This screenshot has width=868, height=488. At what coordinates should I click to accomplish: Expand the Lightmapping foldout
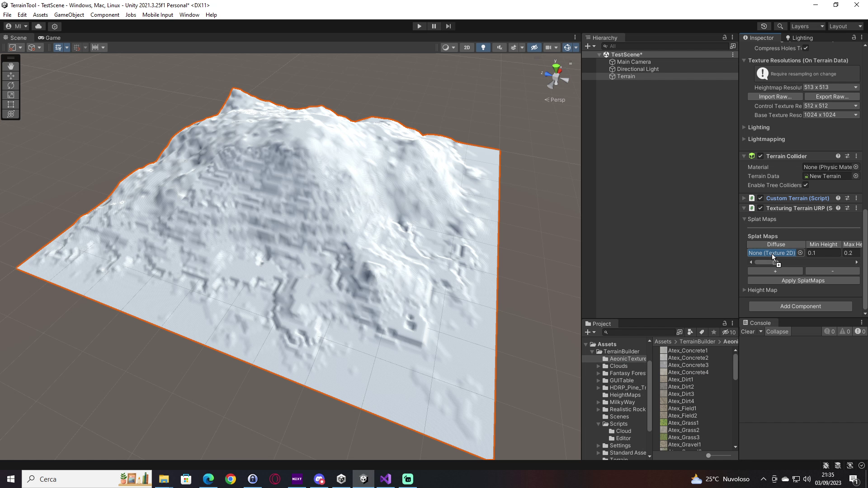pos(744,139)
